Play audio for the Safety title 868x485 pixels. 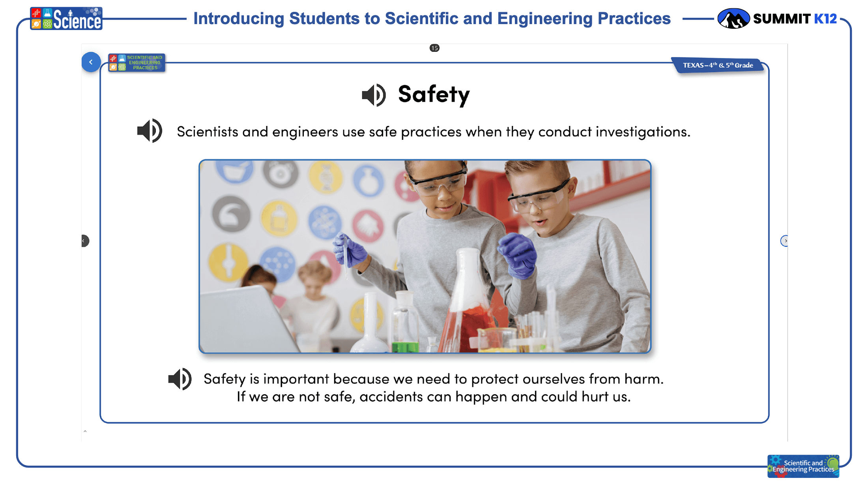374,95
